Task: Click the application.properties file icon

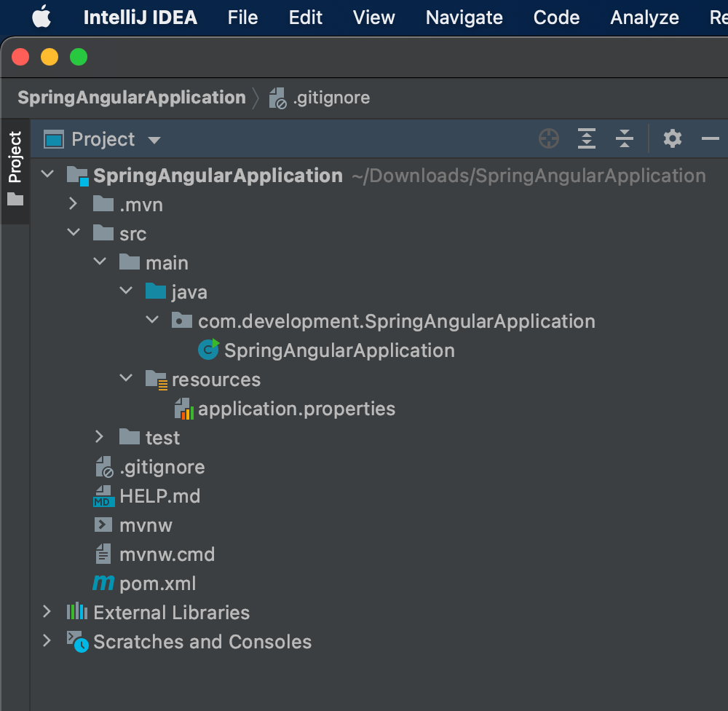Action: (184, 409)
